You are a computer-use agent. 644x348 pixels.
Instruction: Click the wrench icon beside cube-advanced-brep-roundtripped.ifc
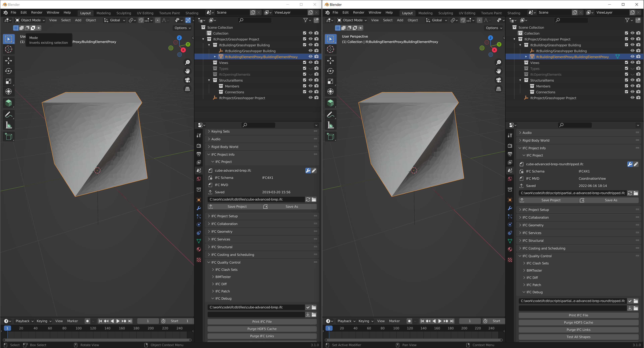[x=630, y=164]
